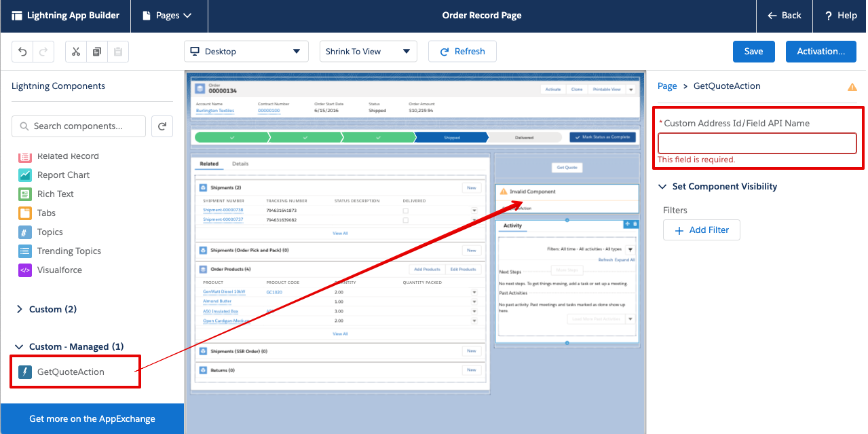Screen dimensions: 868x434
Task: Click the Custom Address Id/Field API Name input
Action: (x=757, y=143)
